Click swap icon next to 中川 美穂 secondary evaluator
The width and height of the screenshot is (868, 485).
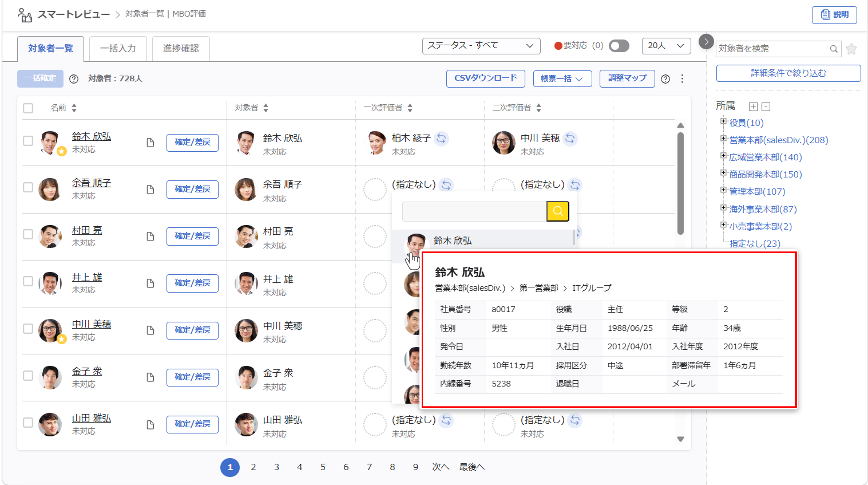(x=570, y=138)
